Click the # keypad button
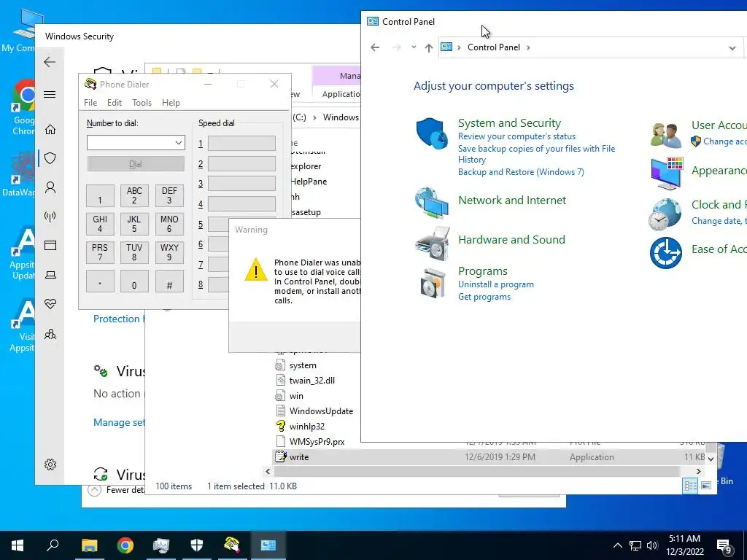 (x=169, y=281)
